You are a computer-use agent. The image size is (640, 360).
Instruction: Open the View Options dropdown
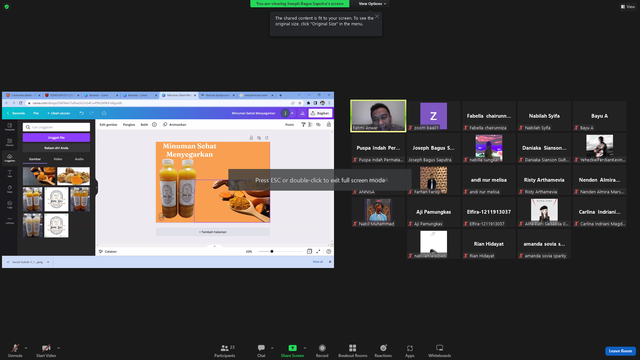point(372,4)
